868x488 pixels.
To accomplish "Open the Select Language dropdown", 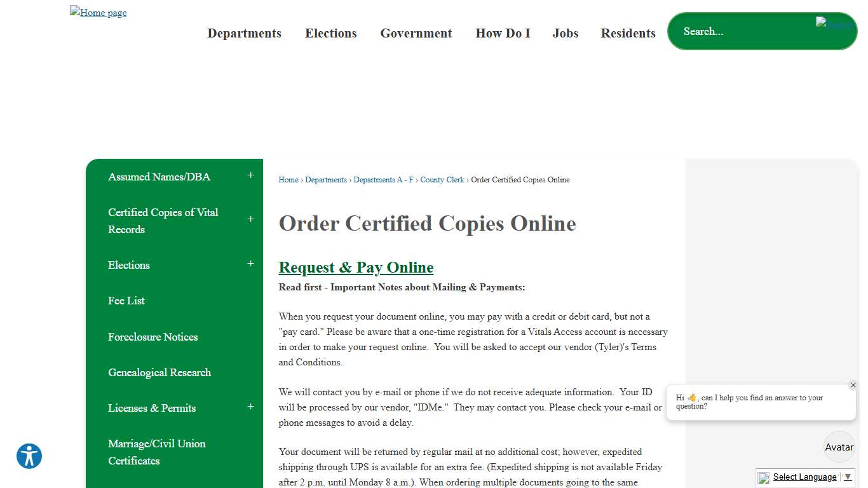I will [x=804, y=477].
